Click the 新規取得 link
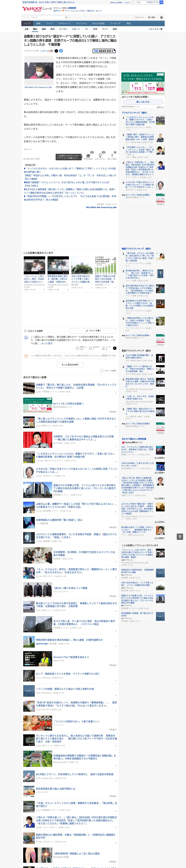This screenshot has height=868, width=186. pos(72,8)
